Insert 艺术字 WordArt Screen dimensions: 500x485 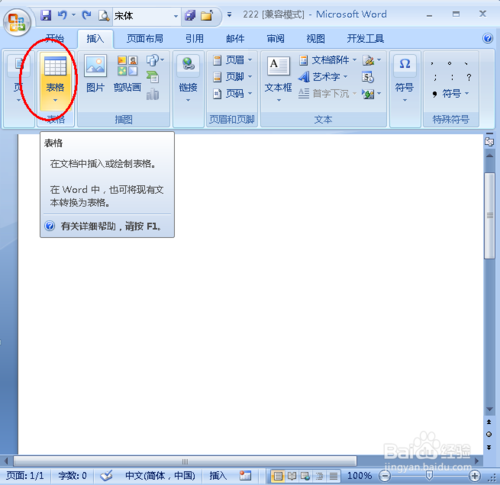323,77
